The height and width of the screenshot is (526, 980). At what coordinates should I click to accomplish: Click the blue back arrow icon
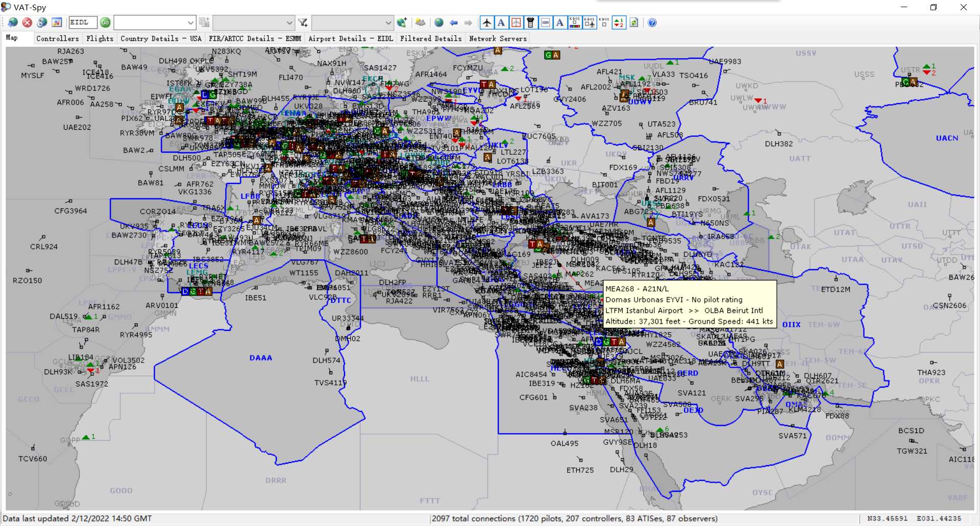click(x=454, y=22)
